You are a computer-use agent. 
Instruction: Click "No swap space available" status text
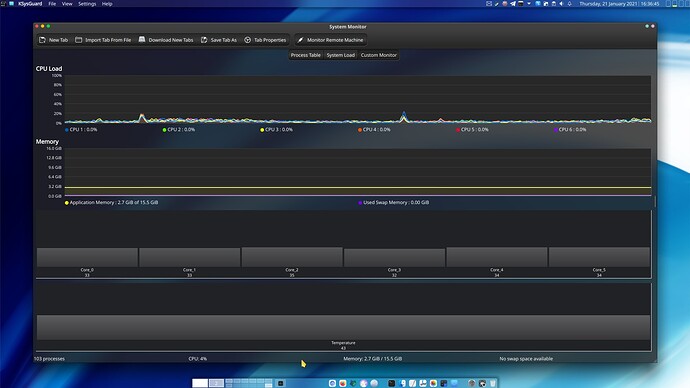[526, 359]
